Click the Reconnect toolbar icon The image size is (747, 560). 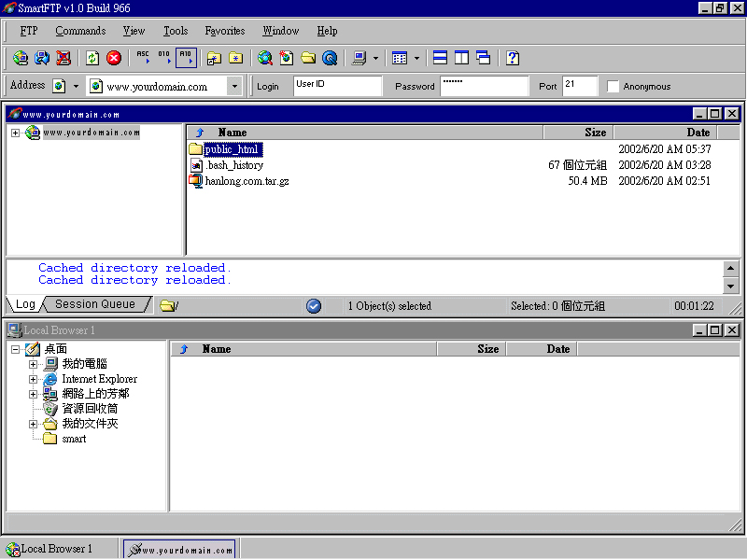pyautogui.click(x=42, y=58)
